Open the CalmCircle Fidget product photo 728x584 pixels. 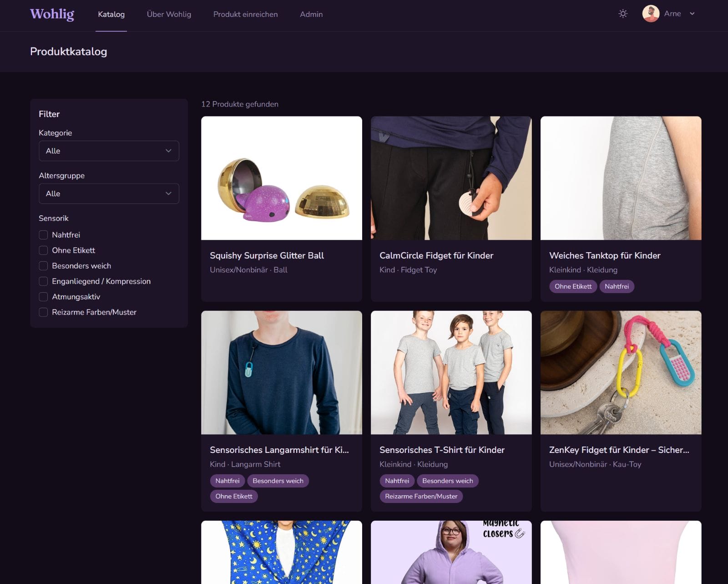[451, 178]
